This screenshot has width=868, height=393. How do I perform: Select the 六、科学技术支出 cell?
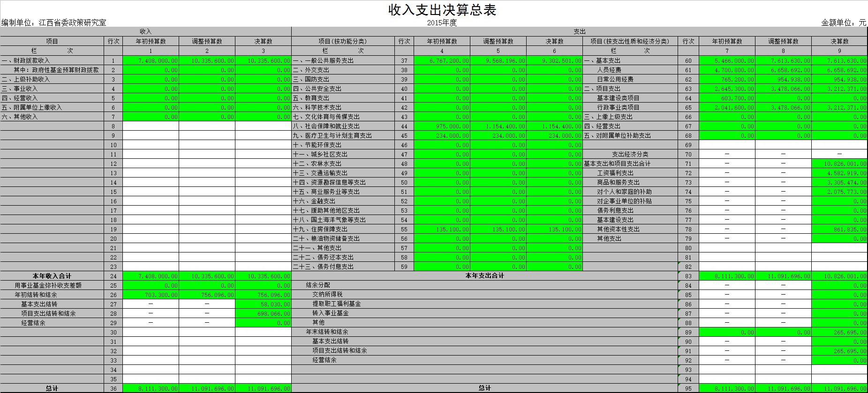[x=343, y=107]
